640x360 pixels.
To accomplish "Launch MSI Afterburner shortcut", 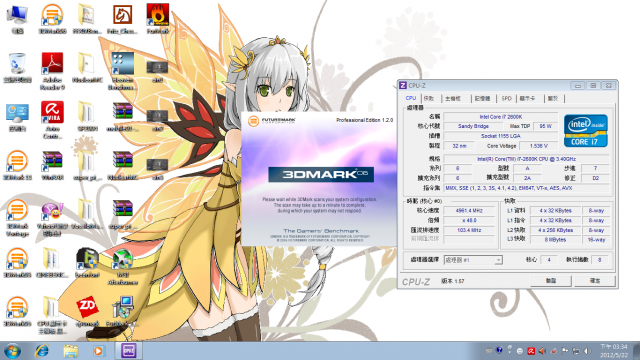I will [x=122, y=266].
